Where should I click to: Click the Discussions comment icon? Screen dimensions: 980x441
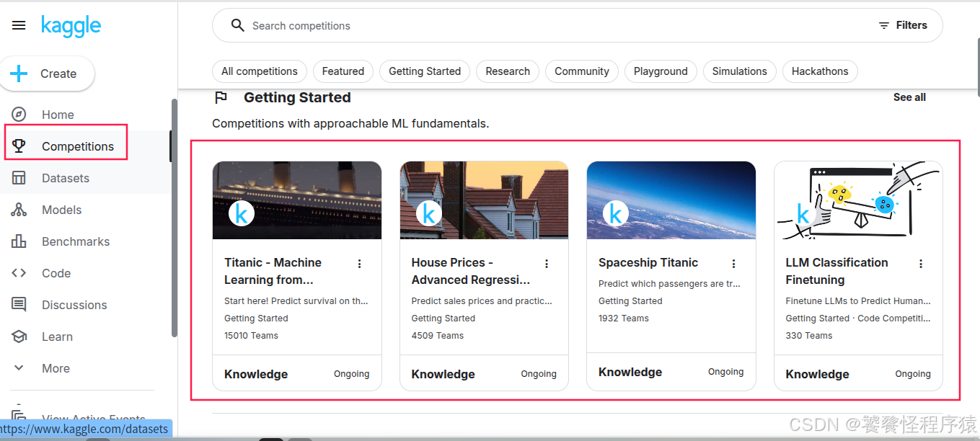[19, 305]
